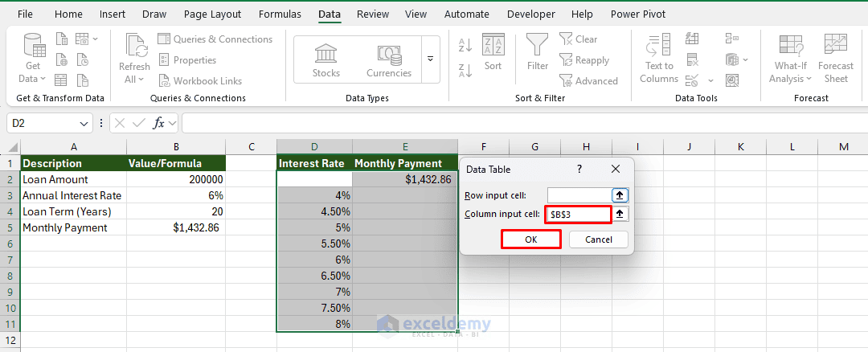
Task: Click From Table/Range icon
Action: (61, 80)
